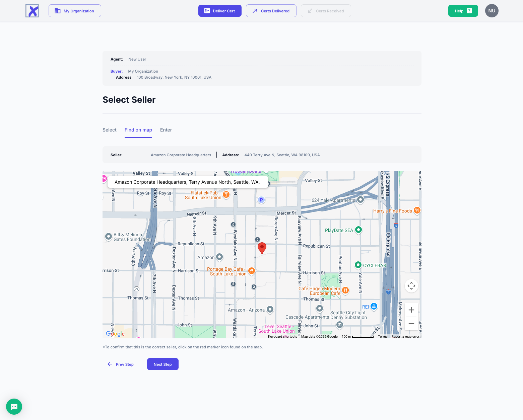The width and height of the screenshot is (523, 420).
Task: Click the Portage Bay Cafe restaurant pin
Action: point(252,271)
